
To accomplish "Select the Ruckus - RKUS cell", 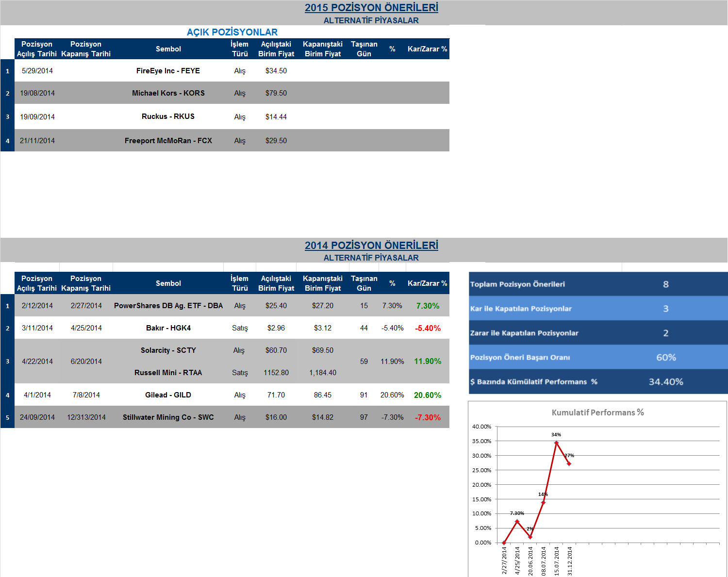I will 168,116.
